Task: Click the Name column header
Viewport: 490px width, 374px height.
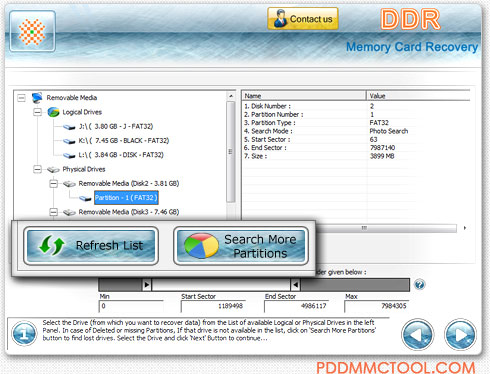Action: coord(304,96)
